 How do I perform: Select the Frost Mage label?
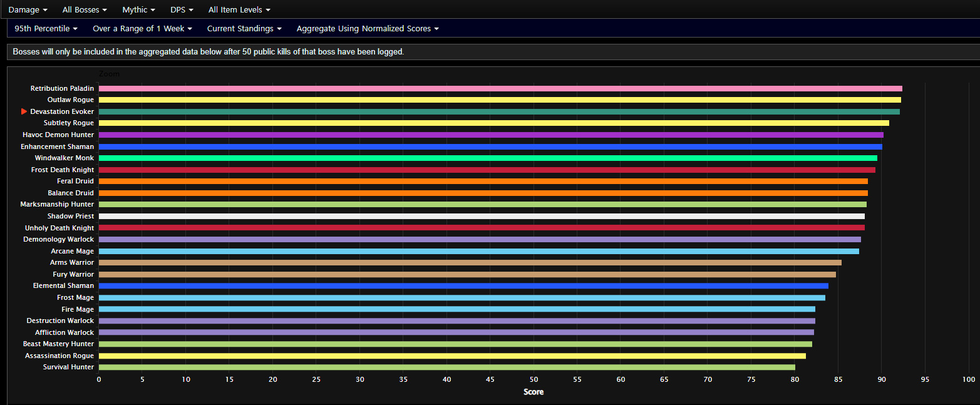(75, 297)
